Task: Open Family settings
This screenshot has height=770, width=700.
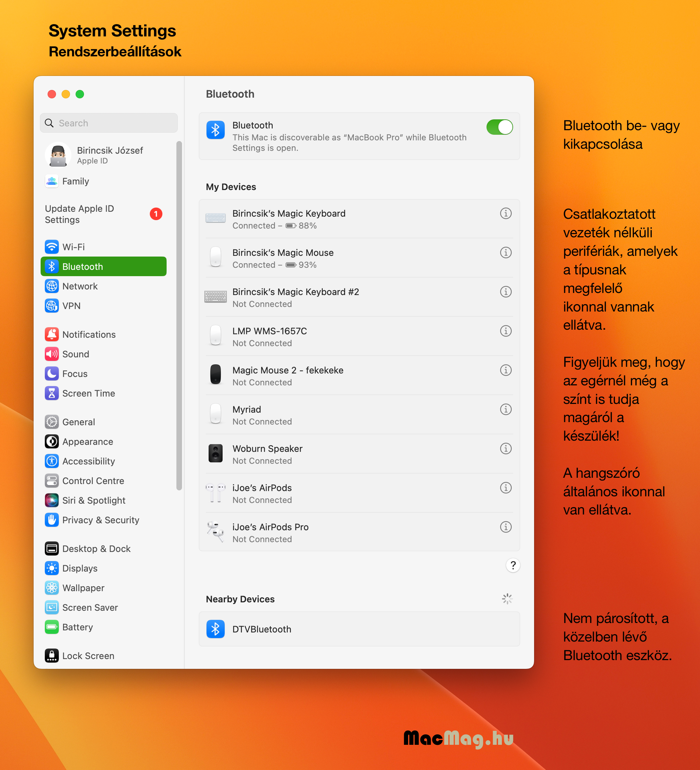Action: point(103,181)
